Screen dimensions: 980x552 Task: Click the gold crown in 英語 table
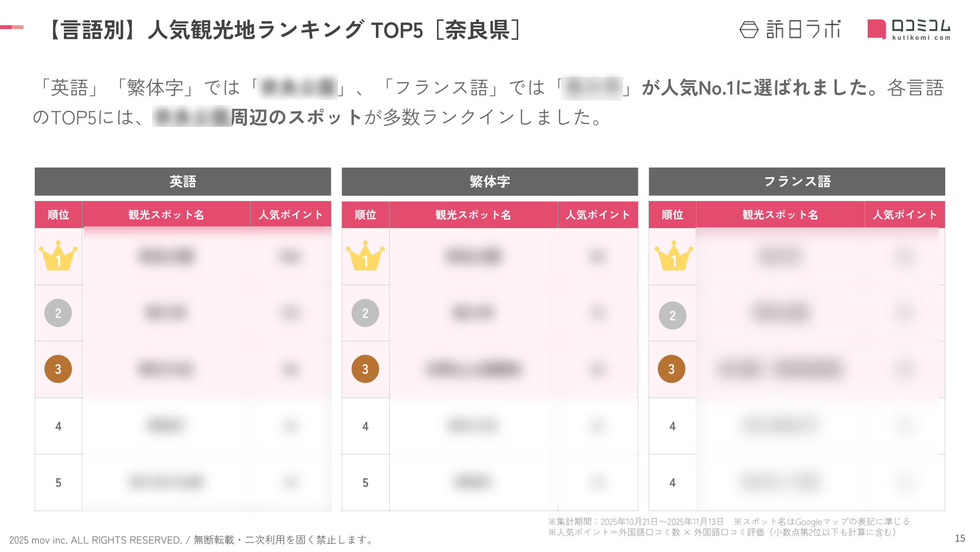pyautogui.click(x=58, y=256)
